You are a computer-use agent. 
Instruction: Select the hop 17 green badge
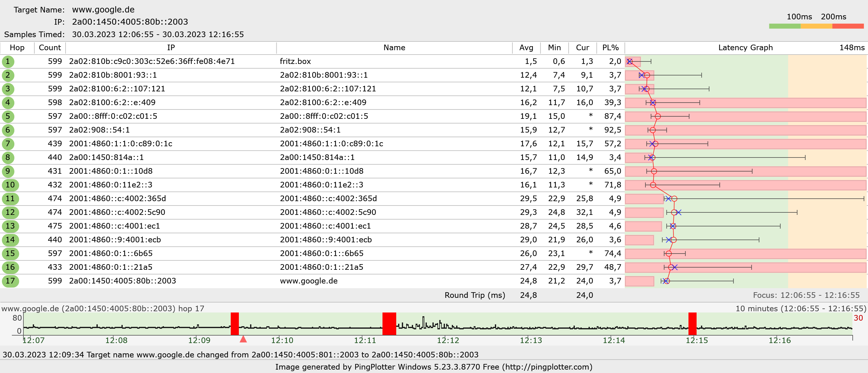[10, 281]
